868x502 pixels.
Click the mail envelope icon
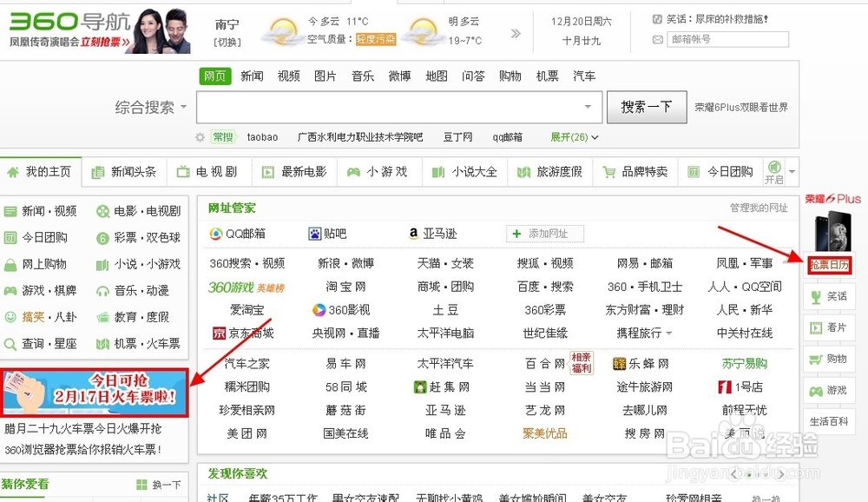[x=658, y=39]
